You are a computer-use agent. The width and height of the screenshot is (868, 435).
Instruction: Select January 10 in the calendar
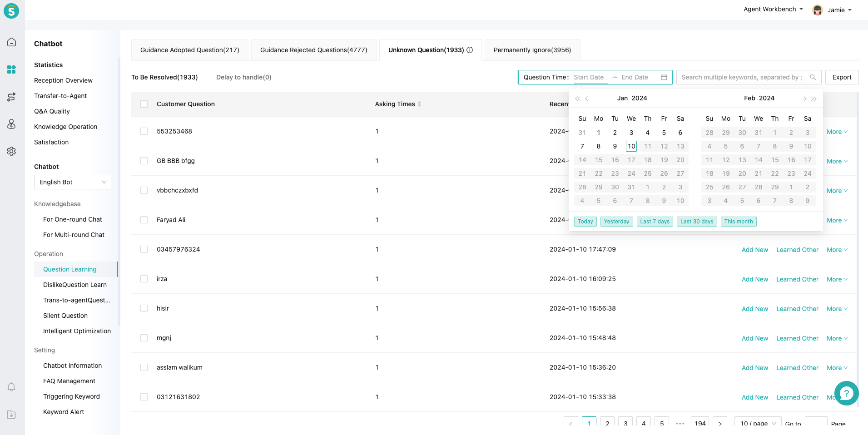(631, 146)
